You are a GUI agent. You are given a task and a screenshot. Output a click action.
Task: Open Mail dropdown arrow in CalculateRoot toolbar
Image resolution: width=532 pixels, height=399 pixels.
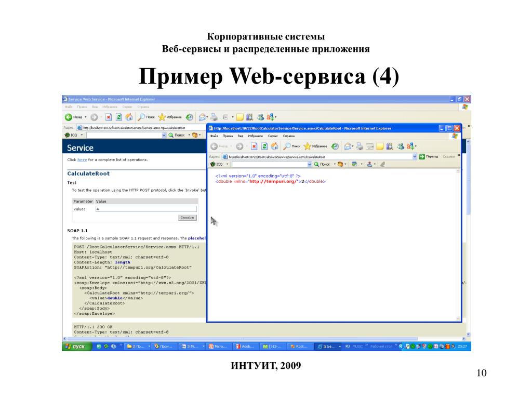[353, 146]
